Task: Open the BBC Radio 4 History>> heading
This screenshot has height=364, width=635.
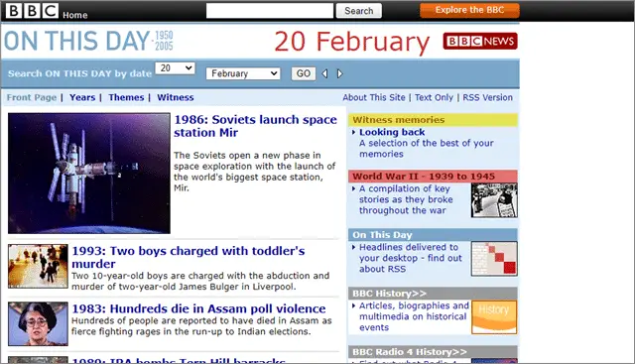Action: point(410,352)
